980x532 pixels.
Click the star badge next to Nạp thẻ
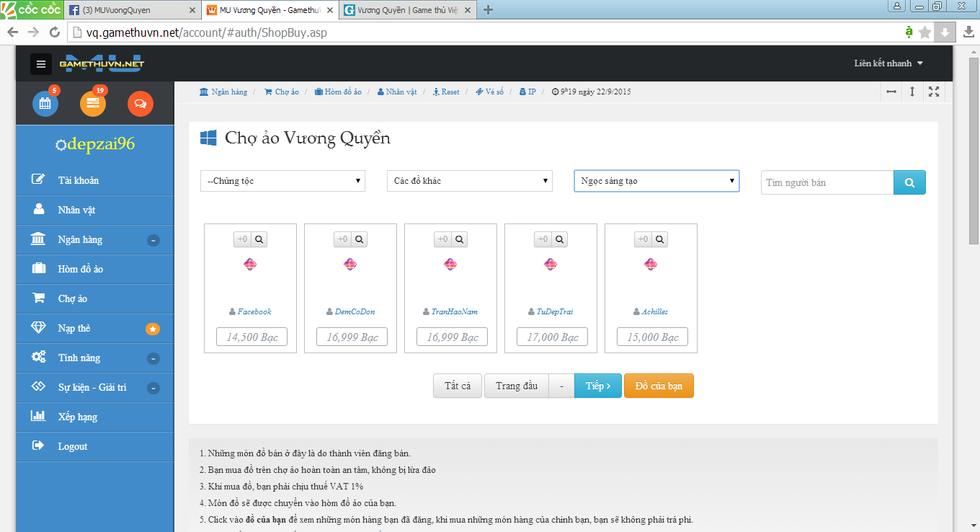(153, 329)
